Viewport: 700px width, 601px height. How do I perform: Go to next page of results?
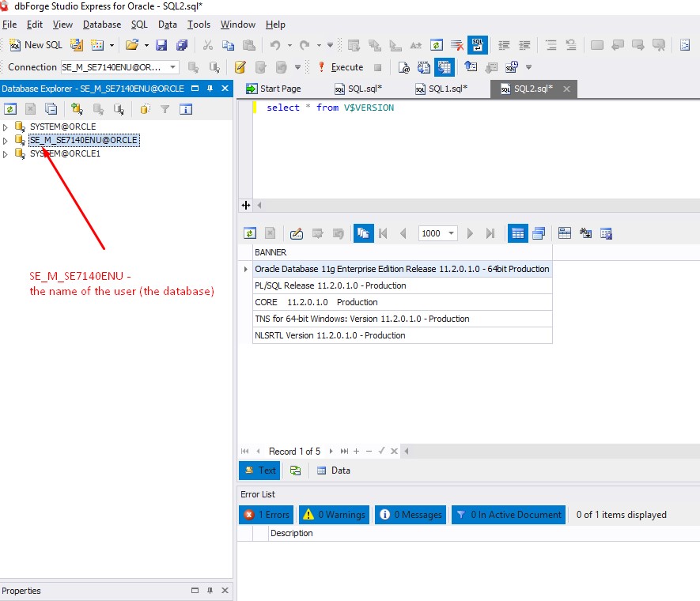tap(470, 233)
